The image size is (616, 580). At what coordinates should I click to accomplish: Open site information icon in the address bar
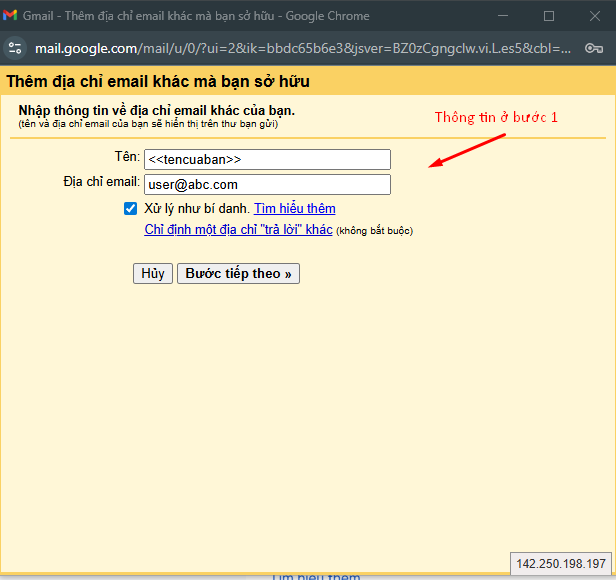tap(14, 48)
